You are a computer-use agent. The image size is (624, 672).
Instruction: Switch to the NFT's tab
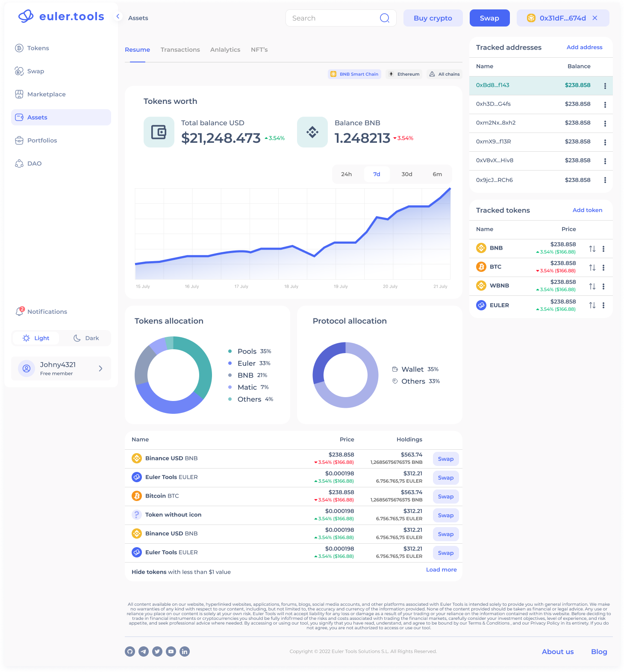[x=259, y=50]
